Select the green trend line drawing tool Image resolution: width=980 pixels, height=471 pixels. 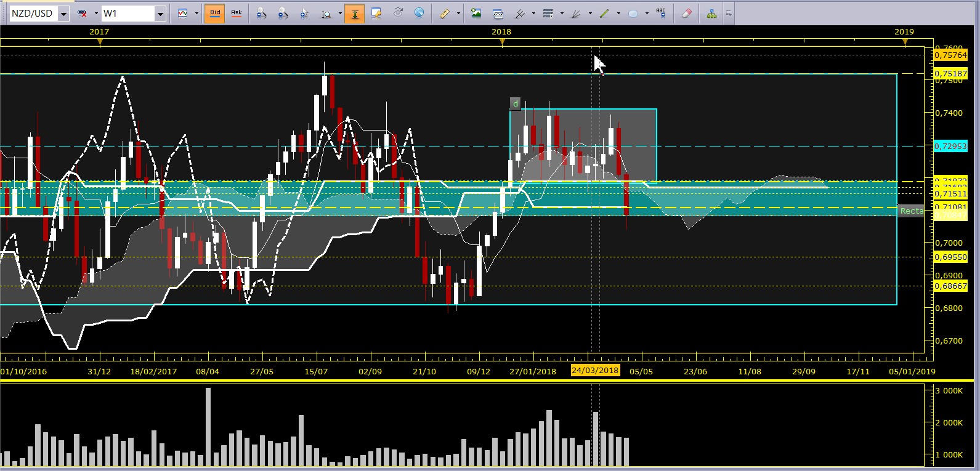[604, 13]
